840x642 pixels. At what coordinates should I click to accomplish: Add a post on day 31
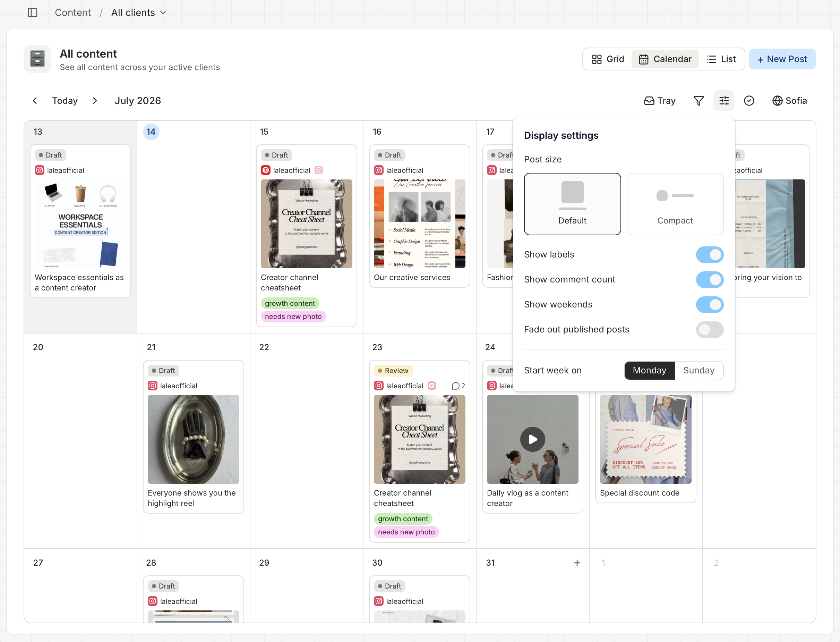(577, 563)
